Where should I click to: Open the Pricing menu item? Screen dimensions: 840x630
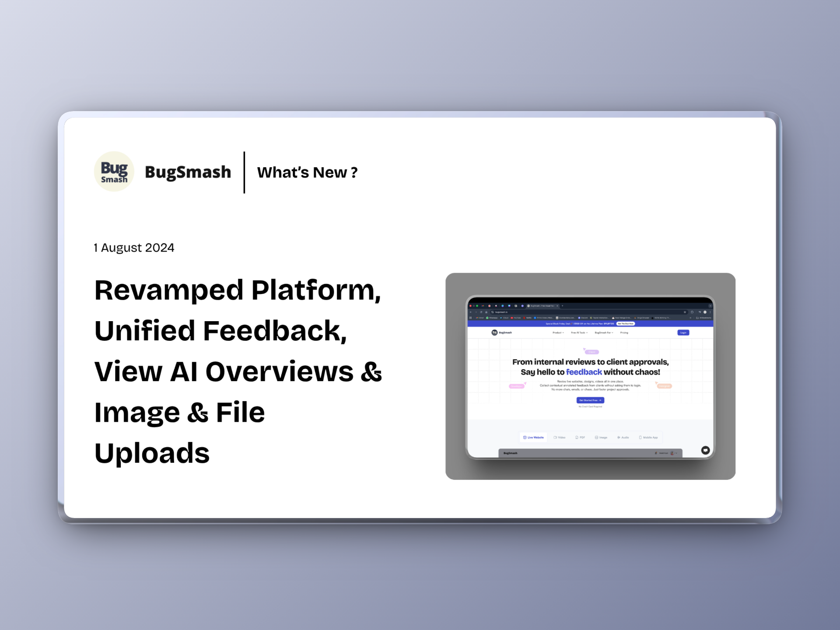624,332
